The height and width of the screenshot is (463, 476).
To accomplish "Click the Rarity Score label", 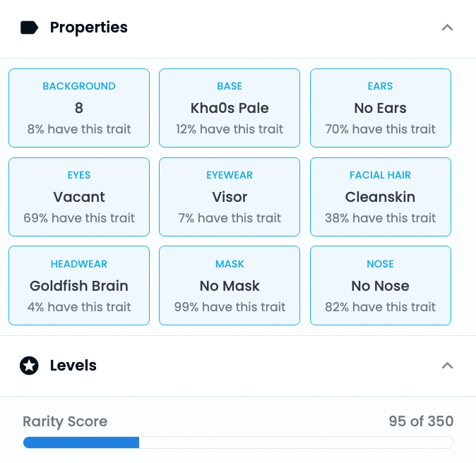I will pos(65,422).
